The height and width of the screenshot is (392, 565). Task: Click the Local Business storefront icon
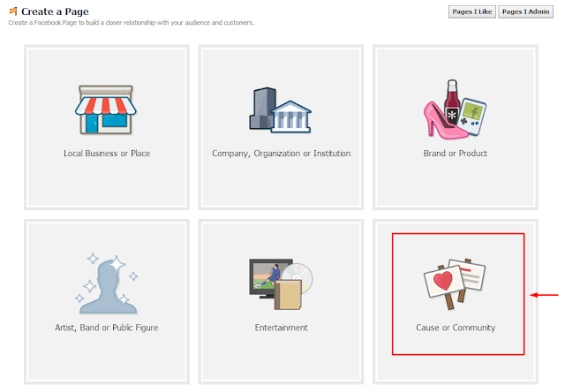pyautogui.click(x=106, y=109)
